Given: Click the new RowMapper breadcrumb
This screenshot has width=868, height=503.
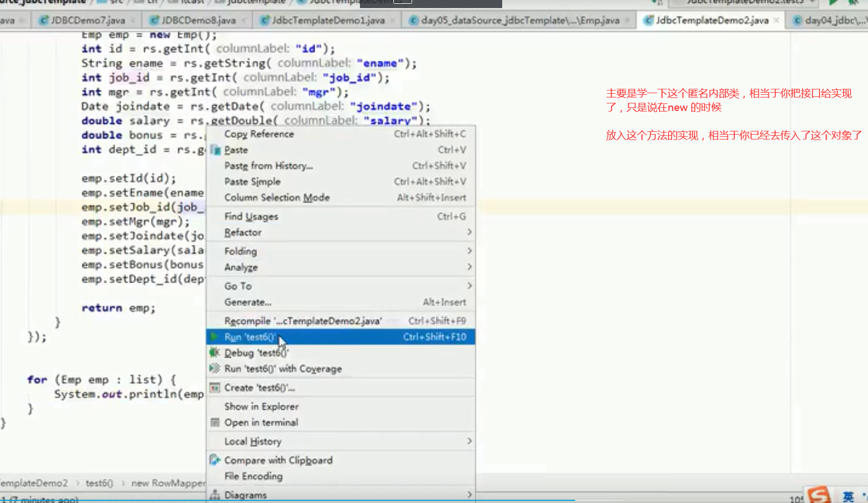Looking at the screenshot, I should (169, 483).
